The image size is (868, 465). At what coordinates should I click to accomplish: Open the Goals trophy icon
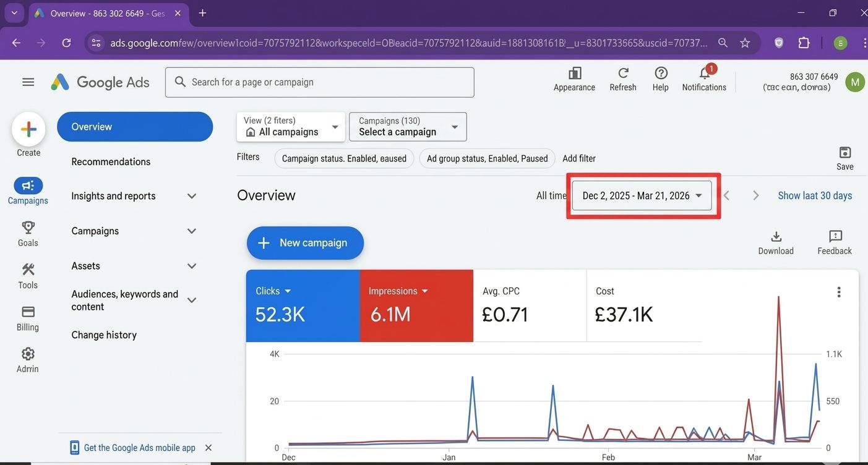pyautogui.click(x=28, y=228)
